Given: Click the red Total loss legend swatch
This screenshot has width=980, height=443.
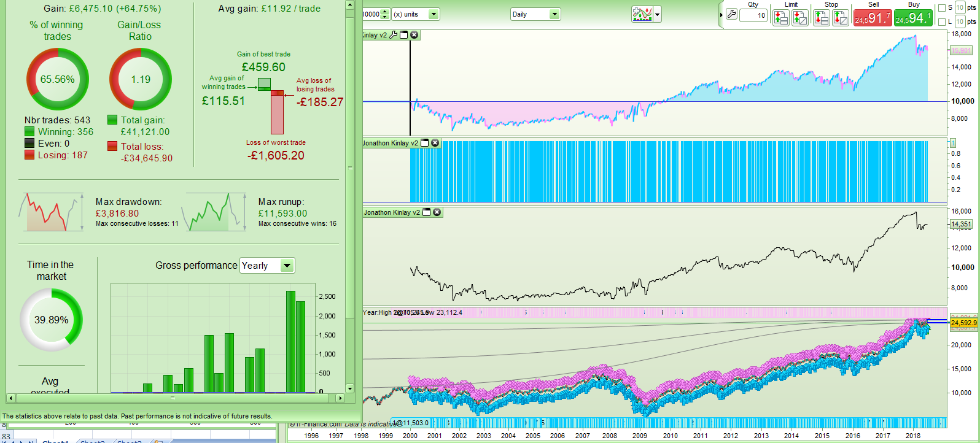Looking at the screenshot, I should pos(112,146).
